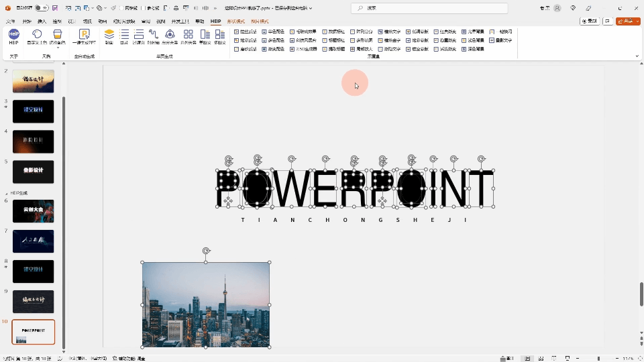Insert the 并列关系 layout
This screenshot has width=644, height=362.
point(188,36)
